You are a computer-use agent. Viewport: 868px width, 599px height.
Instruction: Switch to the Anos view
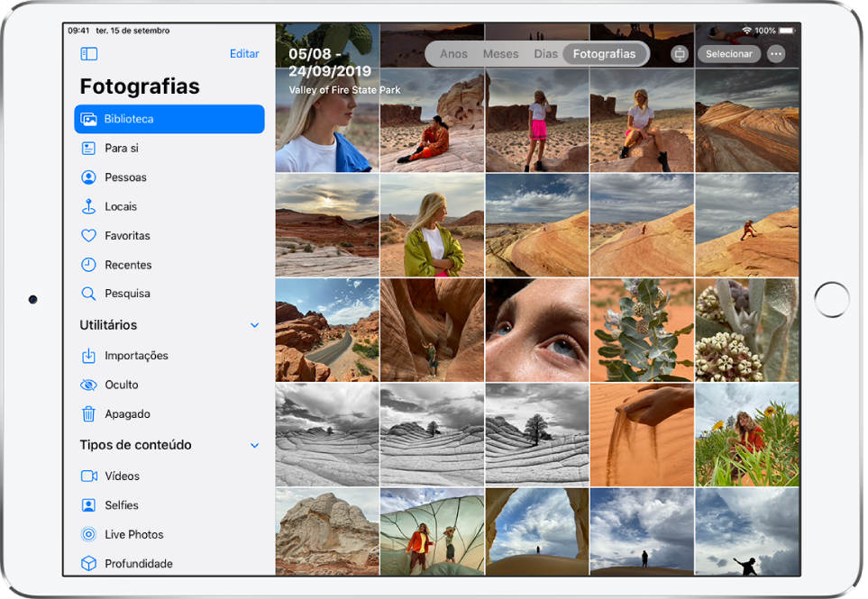pos(454,54)
